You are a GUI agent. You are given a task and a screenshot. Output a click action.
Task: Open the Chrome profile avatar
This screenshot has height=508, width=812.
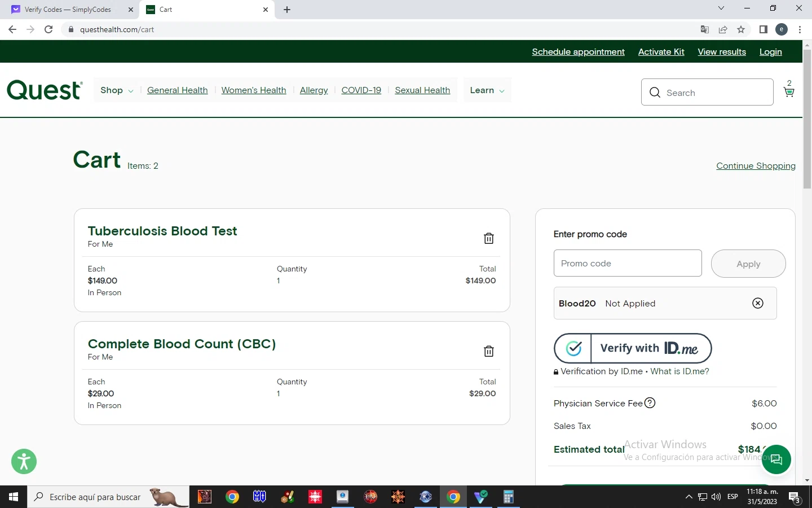[x=782, y=29]
